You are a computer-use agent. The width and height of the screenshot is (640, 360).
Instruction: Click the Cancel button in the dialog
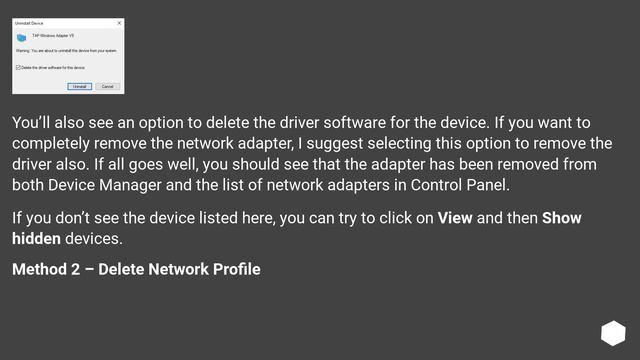107,87
